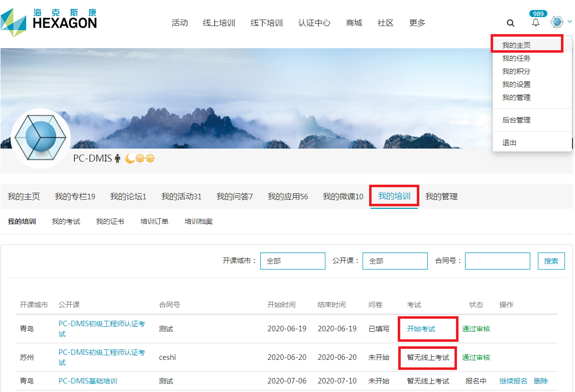Screen dimensions: 575x392
Task: Switch to 我的专栏19 tab
Action: coord(75,196)
